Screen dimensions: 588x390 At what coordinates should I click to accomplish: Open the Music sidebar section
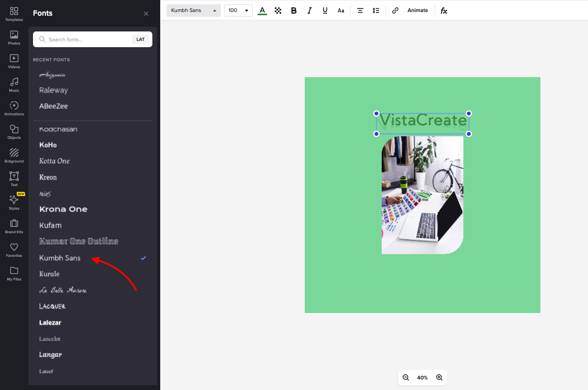(14, 85)
